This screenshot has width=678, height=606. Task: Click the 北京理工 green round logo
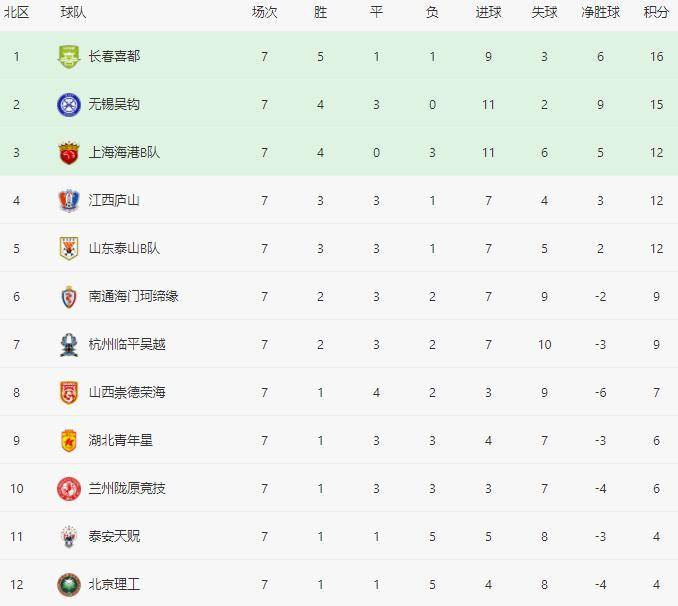69,585
